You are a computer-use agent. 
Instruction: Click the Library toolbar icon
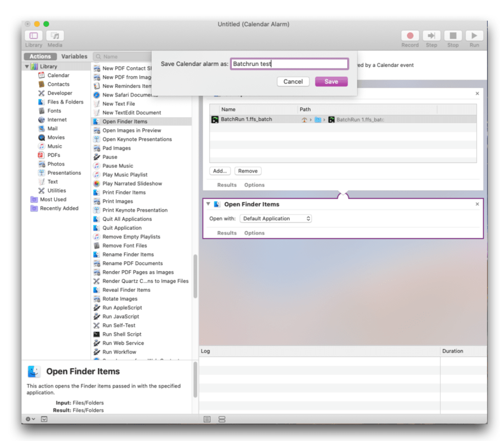pos(34,37)
